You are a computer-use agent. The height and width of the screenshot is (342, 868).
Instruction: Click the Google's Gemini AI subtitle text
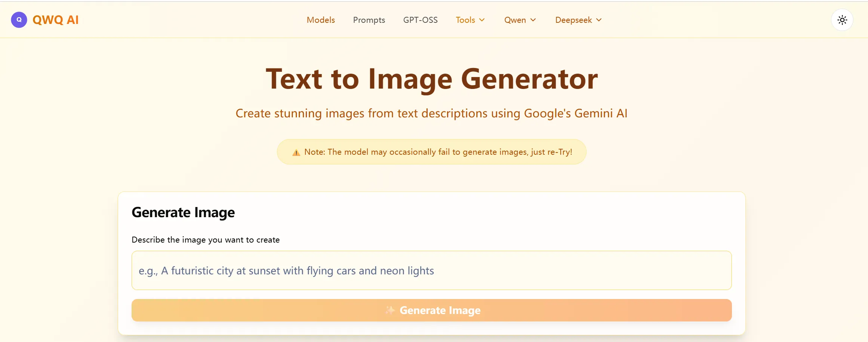point(431,113)
